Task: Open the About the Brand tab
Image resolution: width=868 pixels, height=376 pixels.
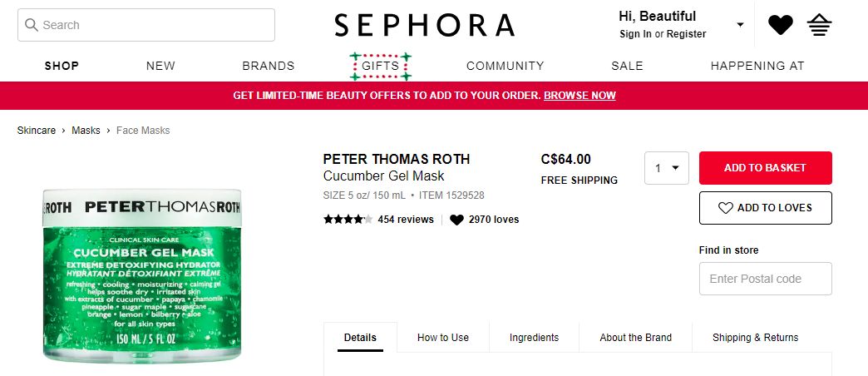Action: point(635,338)
